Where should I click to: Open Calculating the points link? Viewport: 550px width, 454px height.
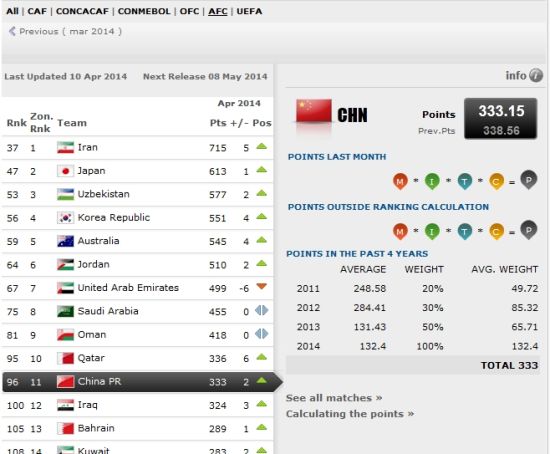pos(350,414)
